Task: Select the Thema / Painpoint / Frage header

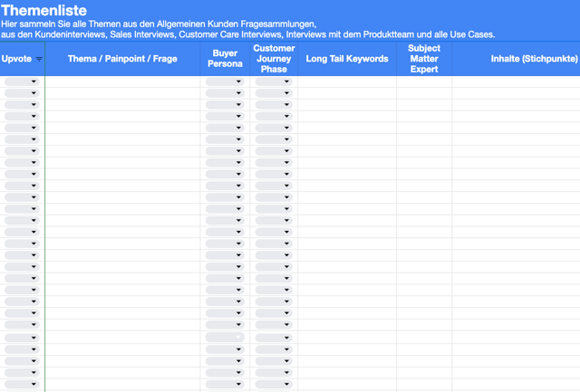Action: tap(122, 59)
